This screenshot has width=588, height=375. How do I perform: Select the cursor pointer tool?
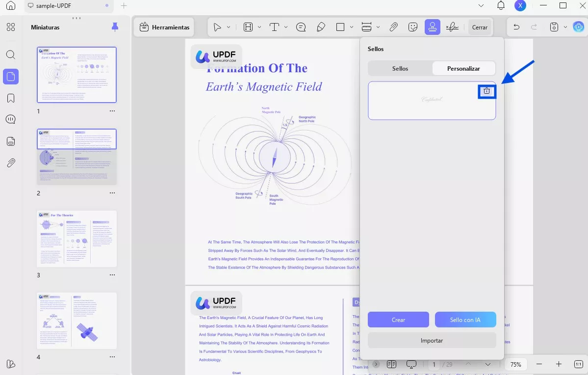pyautogui.click(x=217, y=27)
